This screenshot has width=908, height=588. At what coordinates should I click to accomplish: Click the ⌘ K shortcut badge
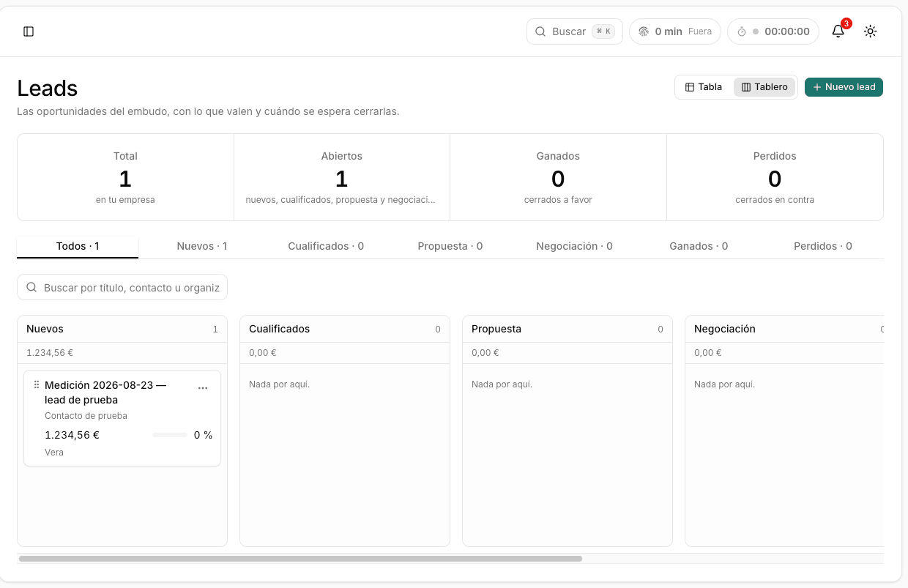click(603, 31)
